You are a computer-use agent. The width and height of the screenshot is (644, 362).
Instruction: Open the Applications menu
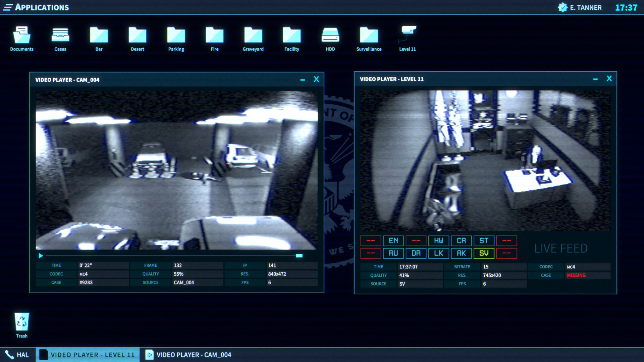tap(36, 7)
